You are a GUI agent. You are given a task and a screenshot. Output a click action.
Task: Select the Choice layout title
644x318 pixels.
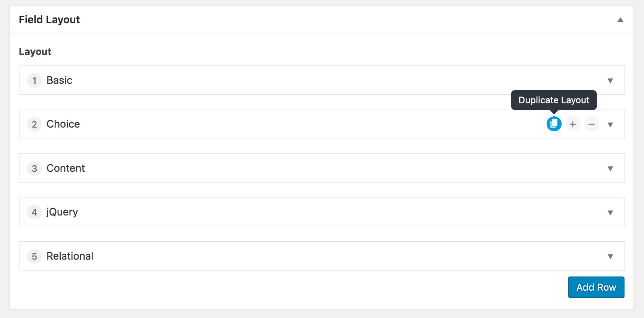coord(63,124)
